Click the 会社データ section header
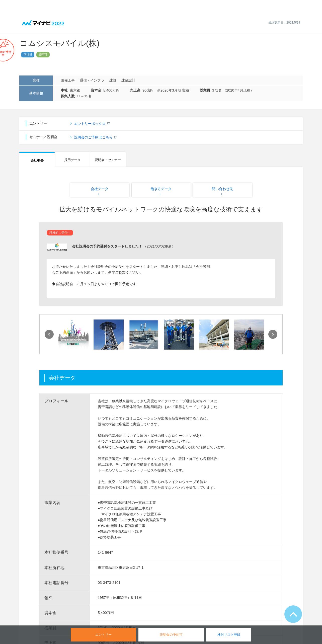 (x=161, y=378)
